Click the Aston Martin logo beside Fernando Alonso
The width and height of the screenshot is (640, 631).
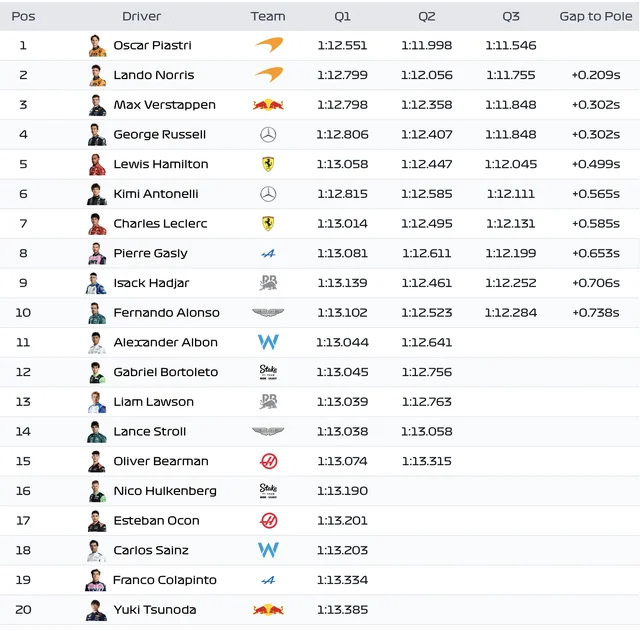point(268,313)
